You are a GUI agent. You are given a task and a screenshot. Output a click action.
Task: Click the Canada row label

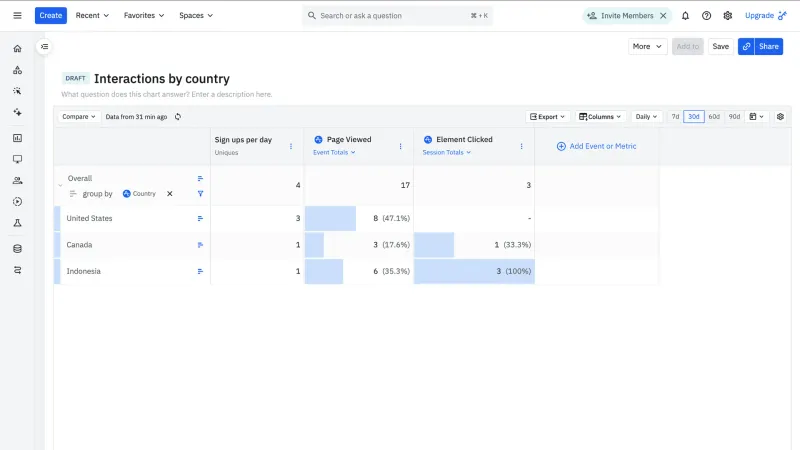click(80, 245)
